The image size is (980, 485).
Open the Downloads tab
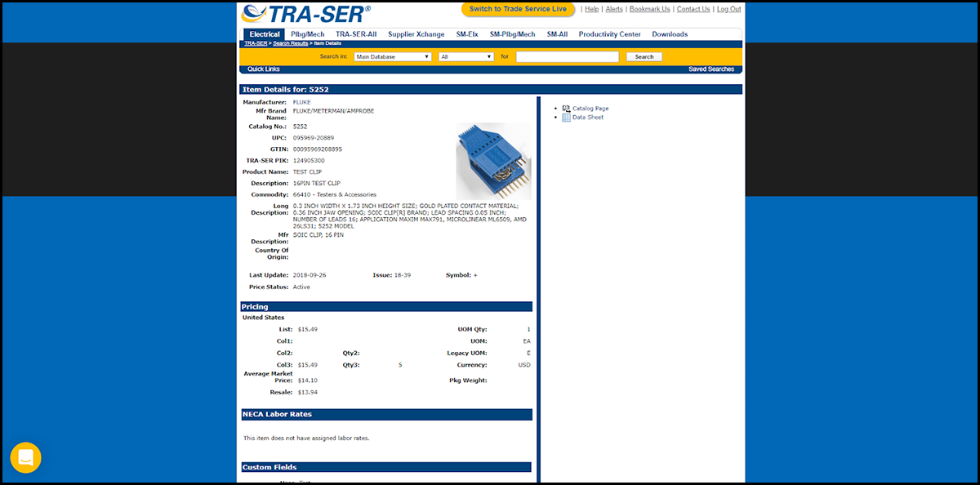(670, 34)
